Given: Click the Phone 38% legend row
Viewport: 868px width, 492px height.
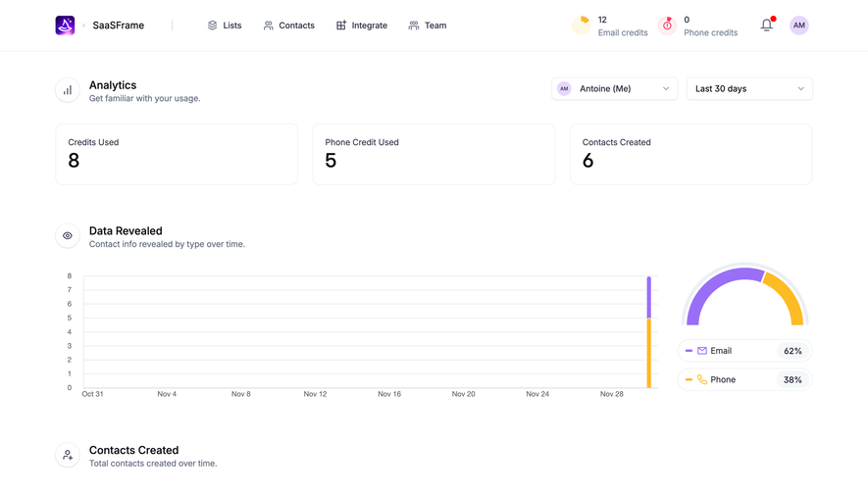Looking at the screenshot, I should coord(745,379).
